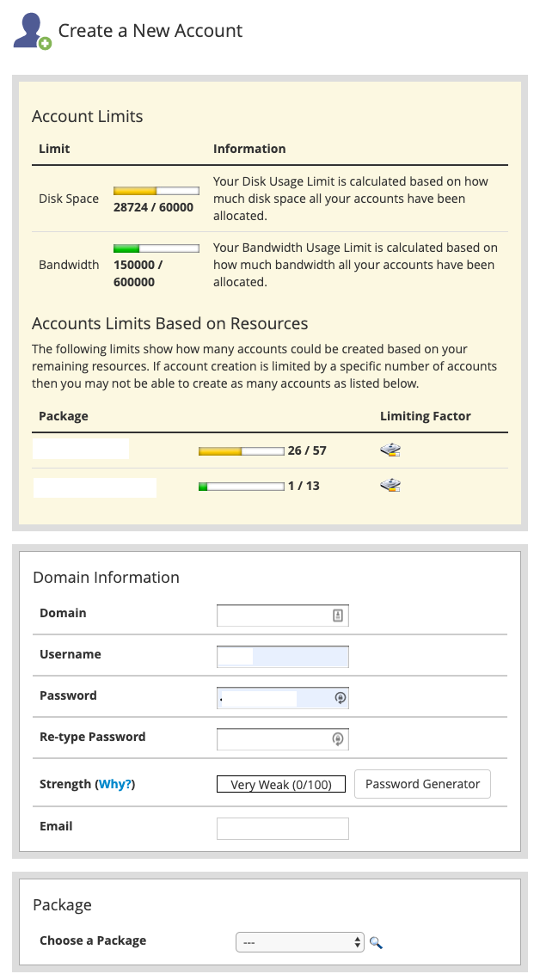Click the Limiting Factor column header
540x980 pixels.
point(426,416)
